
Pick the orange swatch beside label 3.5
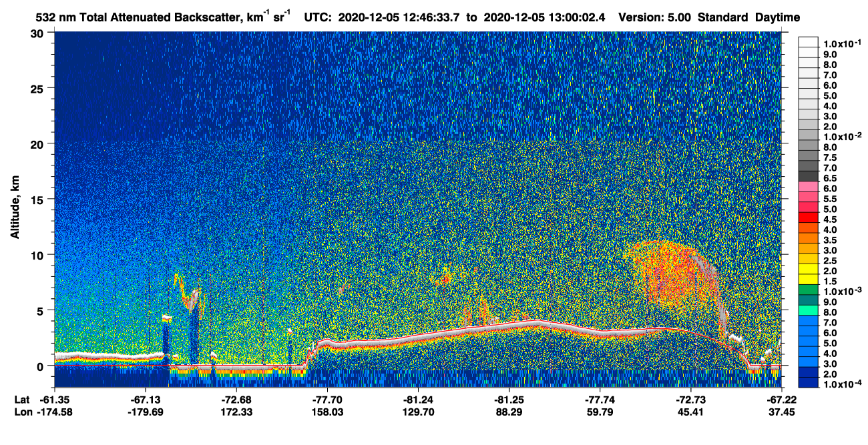pos(808,238)
